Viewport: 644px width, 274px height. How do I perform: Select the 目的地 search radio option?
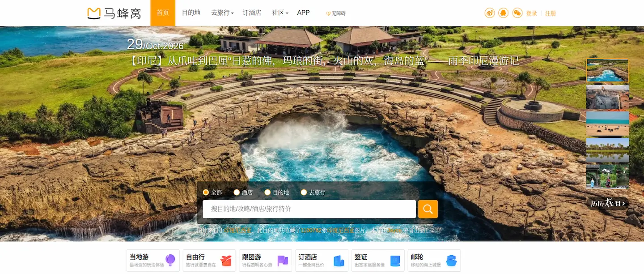tap(267, 192)
